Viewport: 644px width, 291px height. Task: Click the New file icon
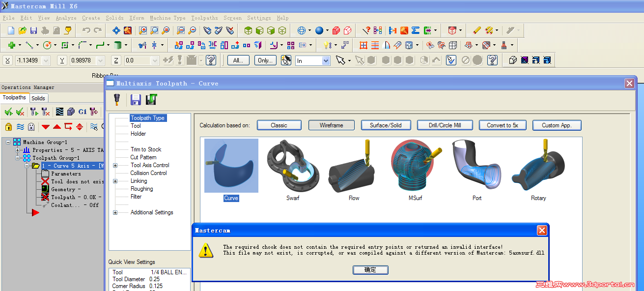pos(11,30)
